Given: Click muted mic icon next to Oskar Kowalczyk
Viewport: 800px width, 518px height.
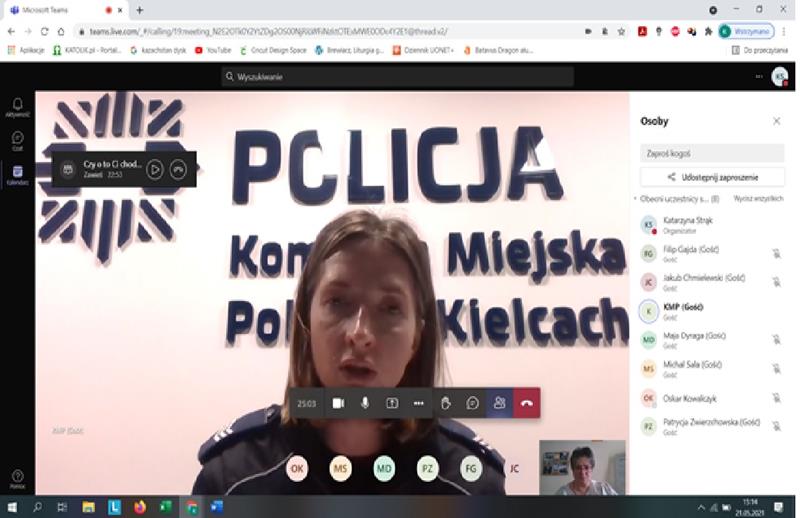Looking at the screenshot, I should (x=777, y=398).
